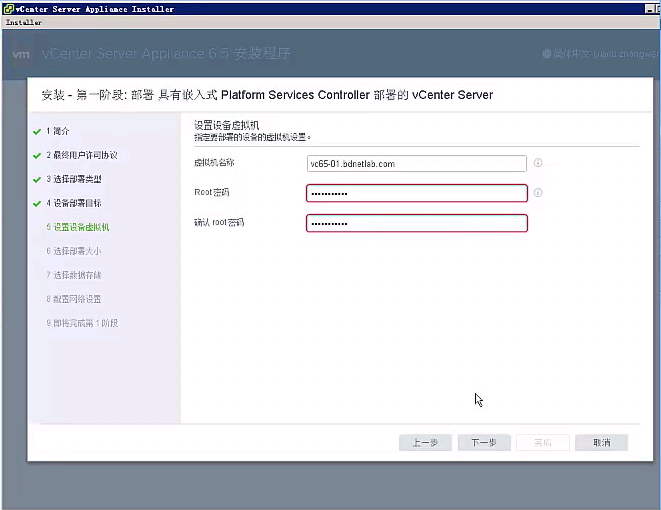Go to step 1 简介
This screenshot has height=510, width=661.
click(58, 131)
